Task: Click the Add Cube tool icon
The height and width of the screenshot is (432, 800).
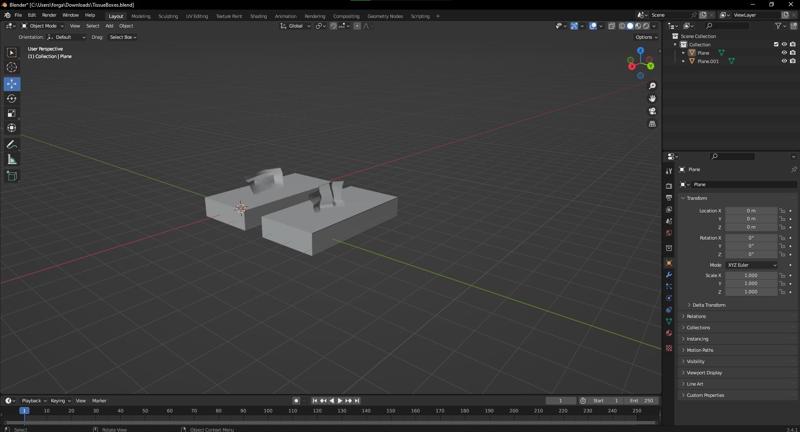Action: [x=12, y=176]
